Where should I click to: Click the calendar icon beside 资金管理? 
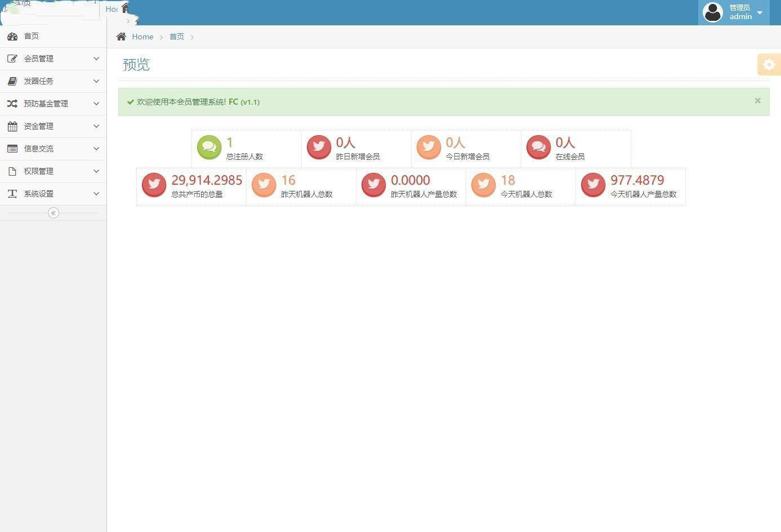tap(12, 126)
